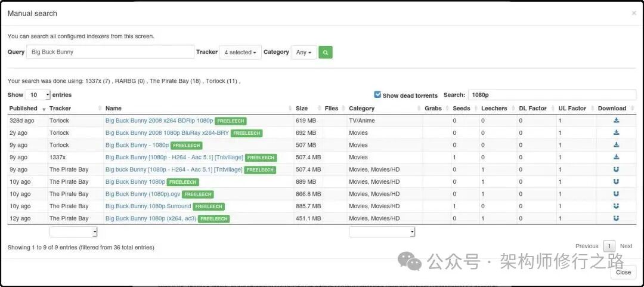Download torrent file for the 1337x Tntvillage result
644x287 pixels.
(x=616, y=157)
